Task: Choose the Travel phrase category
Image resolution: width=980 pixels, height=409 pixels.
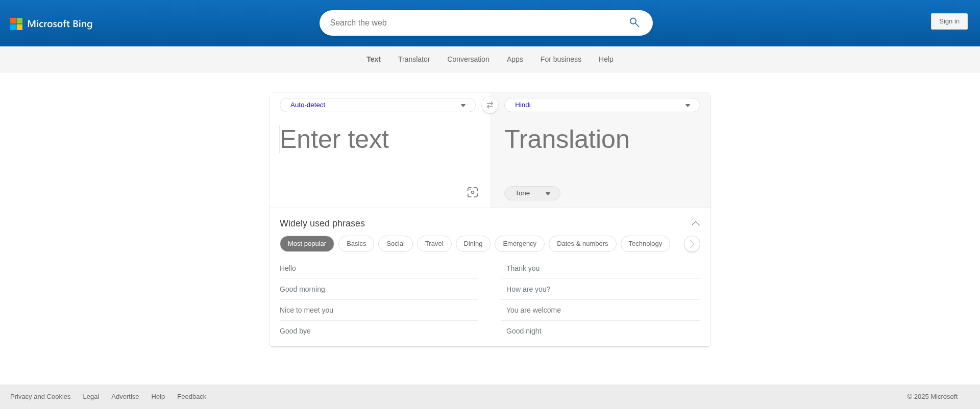Action: tap(434, 244)
